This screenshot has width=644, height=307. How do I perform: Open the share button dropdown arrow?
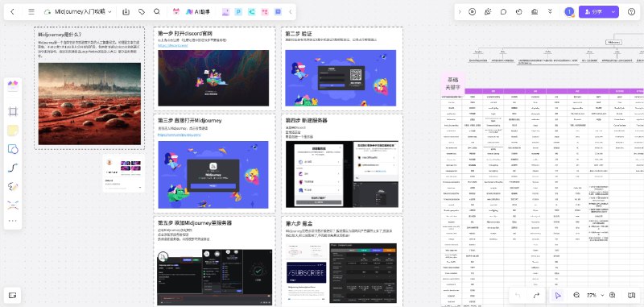point(613,12)
